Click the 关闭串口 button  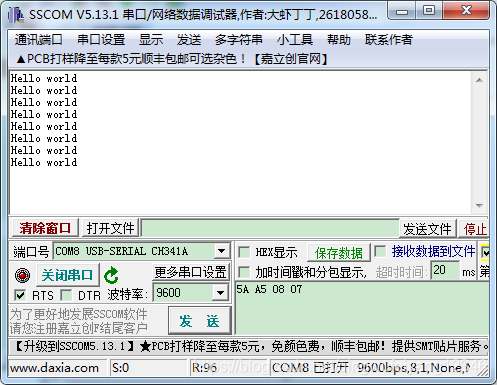67,275
